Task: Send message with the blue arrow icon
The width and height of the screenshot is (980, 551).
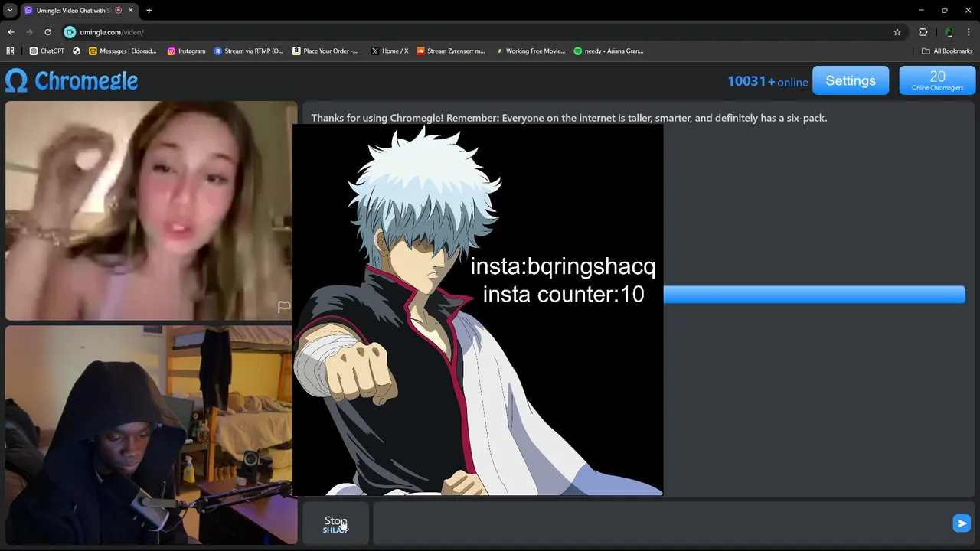Action: tap(962, 523)
